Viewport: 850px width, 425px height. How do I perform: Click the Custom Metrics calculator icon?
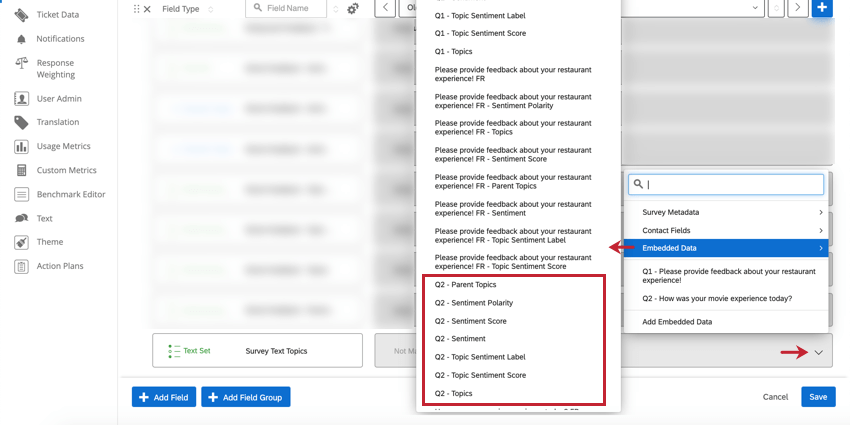[x=21, y=170]
